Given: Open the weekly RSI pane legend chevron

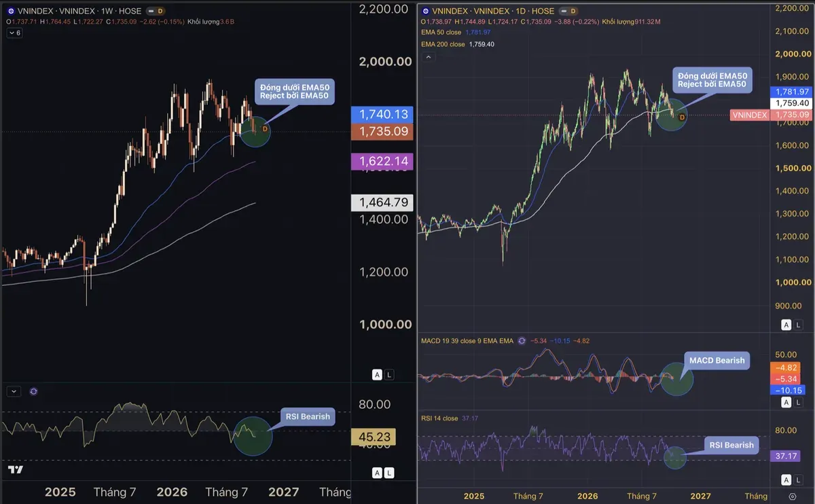Looking at the screenshot, I should point(14,391).
